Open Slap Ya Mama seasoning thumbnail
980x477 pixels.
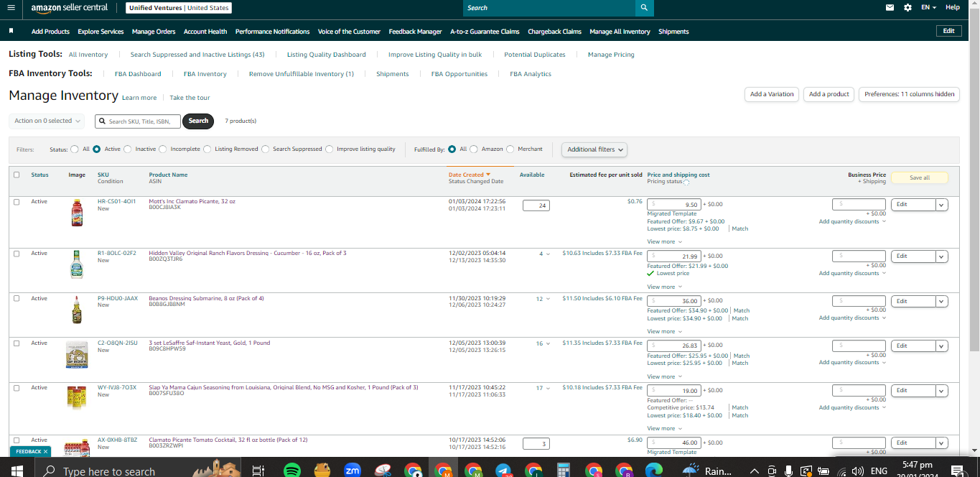point(77,398)
